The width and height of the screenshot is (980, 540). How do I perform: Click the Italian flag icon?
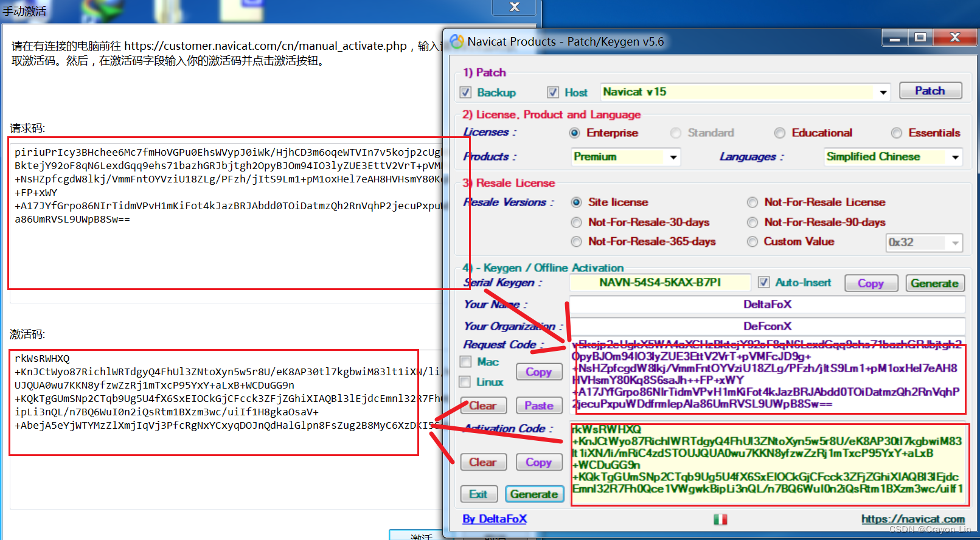coord(720,519)
